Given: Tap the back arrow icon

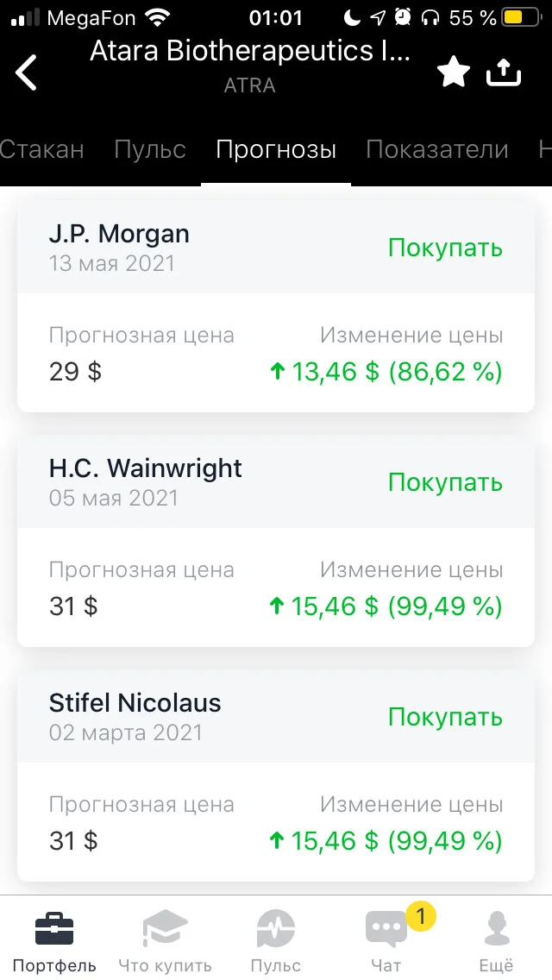Looking at the screenshot, I should coord(26,72).
